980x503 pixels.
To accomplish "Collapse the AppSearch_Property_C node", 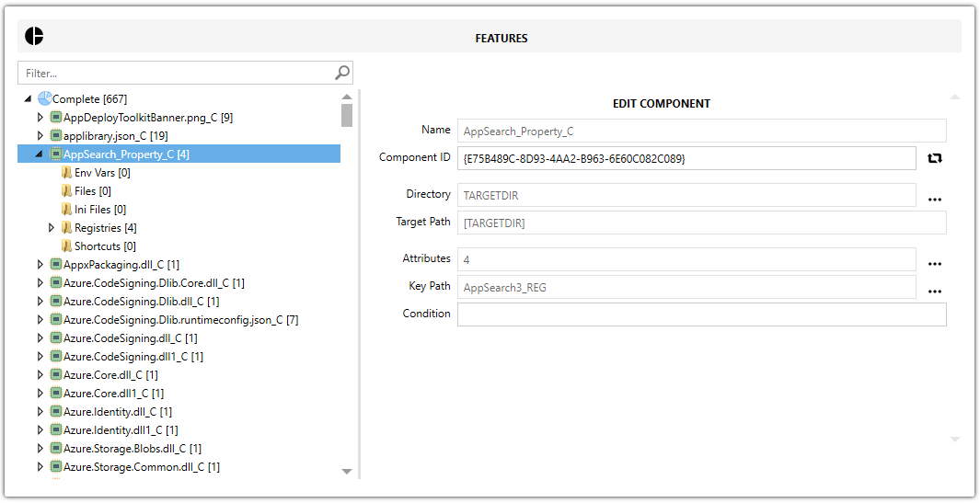I will click(x=40, y=154).
